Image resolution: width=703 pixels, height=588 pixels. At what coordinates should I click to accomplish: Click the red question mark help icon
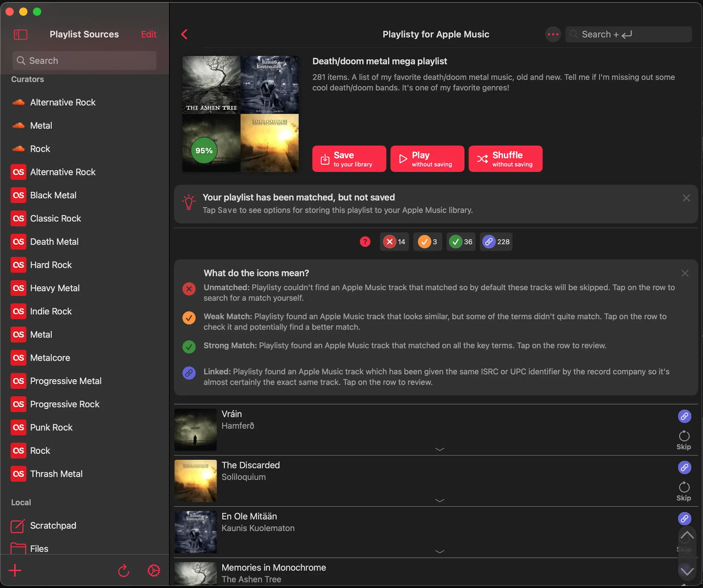point(365,242)
